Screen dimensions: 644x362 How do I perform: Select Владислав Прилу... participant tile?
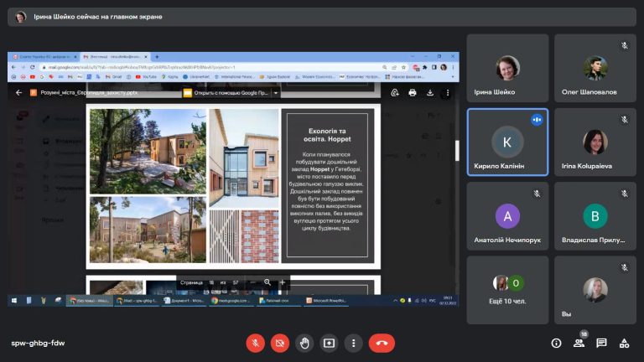(595, 216)
